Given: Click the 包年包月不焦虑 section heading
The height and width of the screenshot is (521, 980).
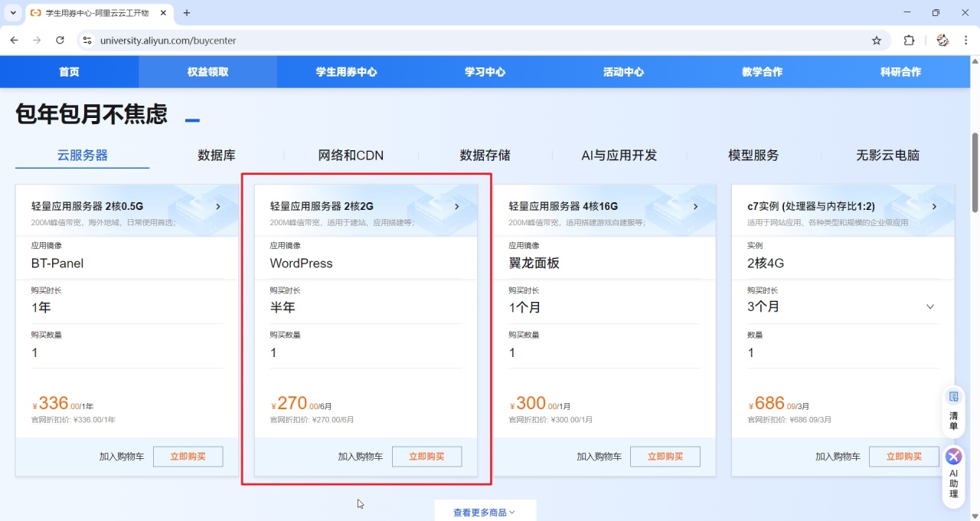Looking at the screenshot, I should coord(91,114).
